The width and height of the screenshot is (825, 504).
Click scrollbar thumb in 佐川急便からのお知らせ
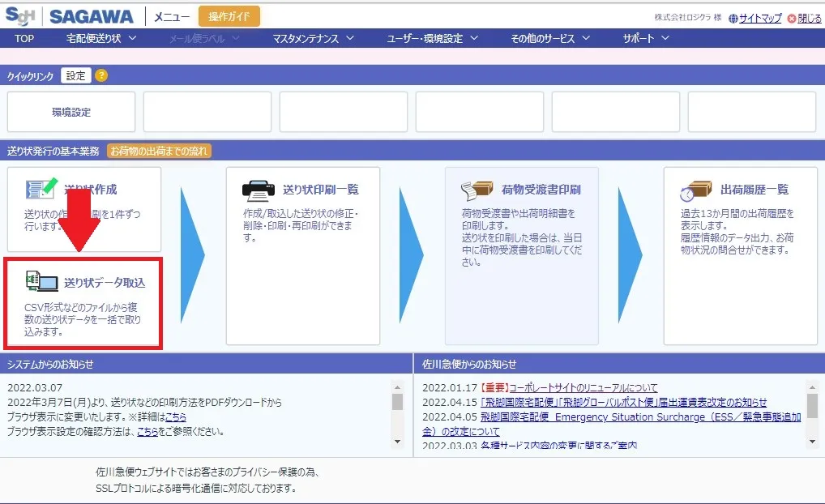click(812, 406)
